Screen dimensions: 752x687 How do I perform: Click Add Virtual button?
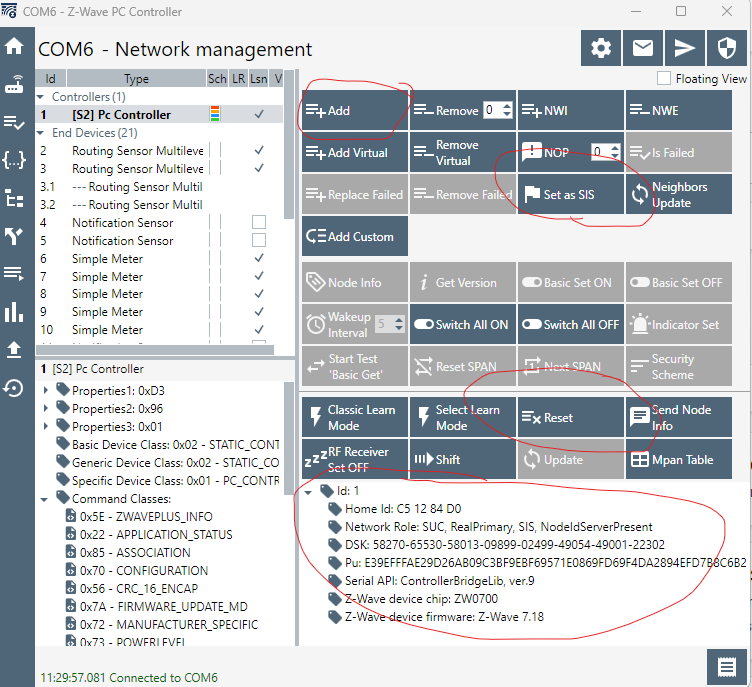pos(355,153)
